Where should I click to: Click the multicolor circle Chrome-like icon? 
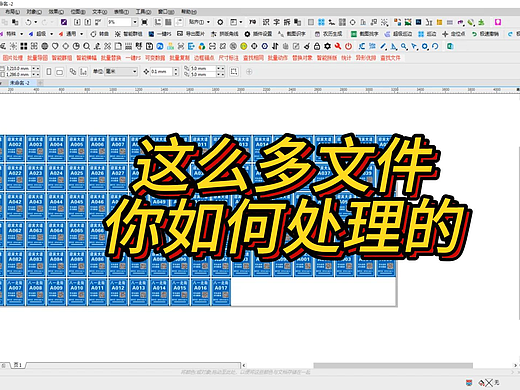202,46
